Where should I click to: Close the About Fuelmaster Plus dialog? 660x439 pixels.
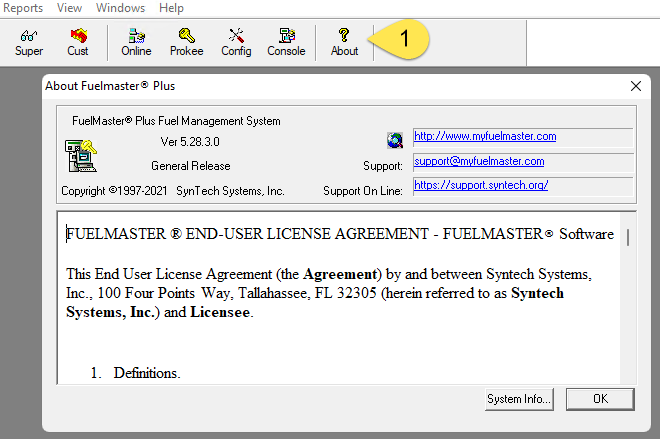coord(636,86)
